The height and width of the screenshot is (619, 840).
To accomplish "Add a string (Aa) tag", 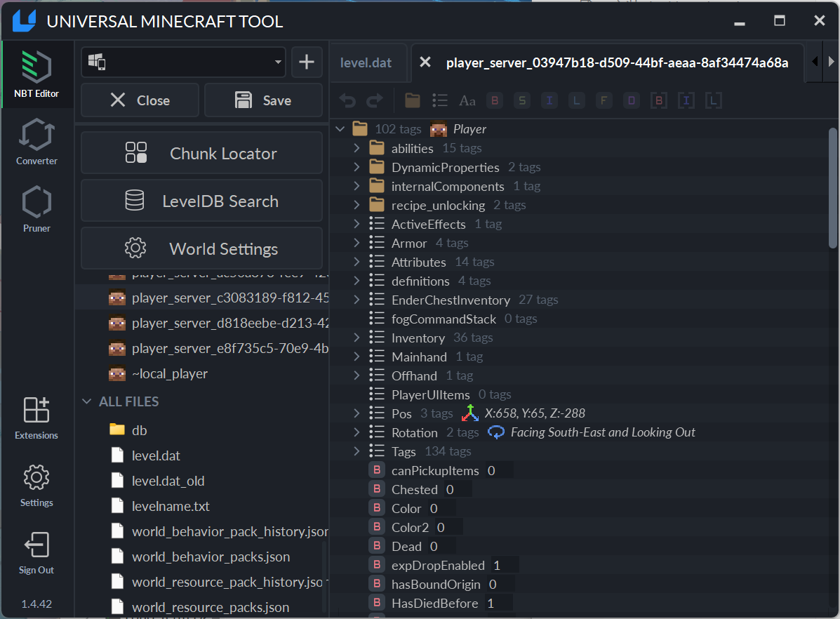I will 467,100.
